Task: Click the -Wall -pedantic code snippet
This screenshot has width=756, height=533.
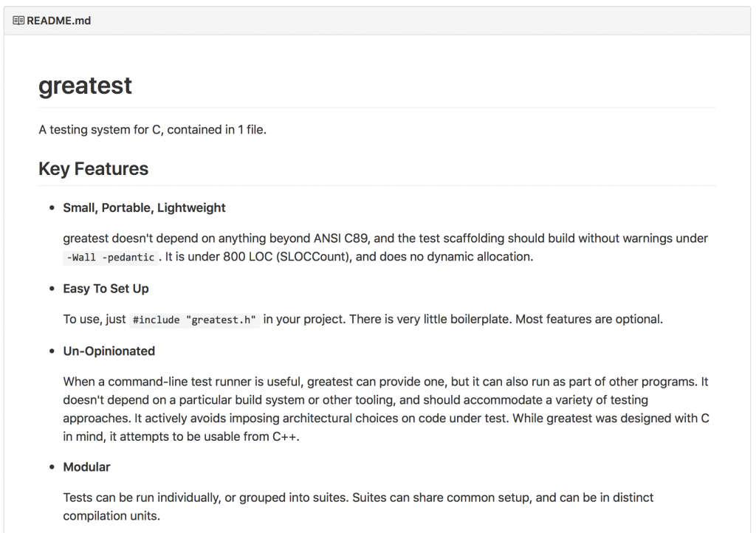Action: 111,258
